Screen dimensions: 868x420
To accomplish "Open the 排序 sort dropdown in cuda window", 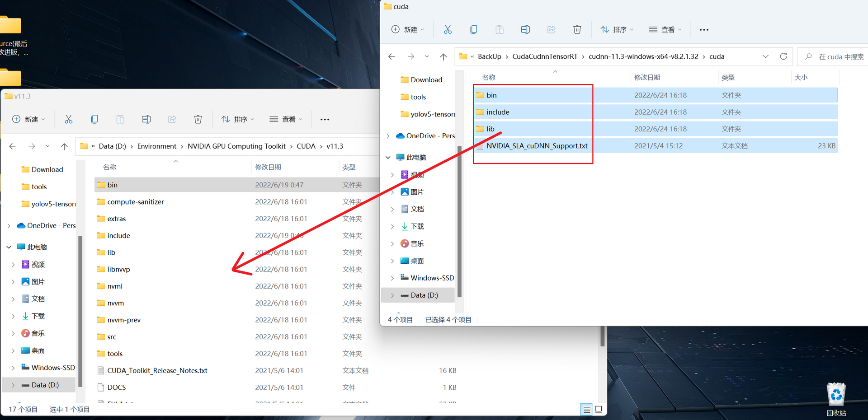I will pos(617,29).
